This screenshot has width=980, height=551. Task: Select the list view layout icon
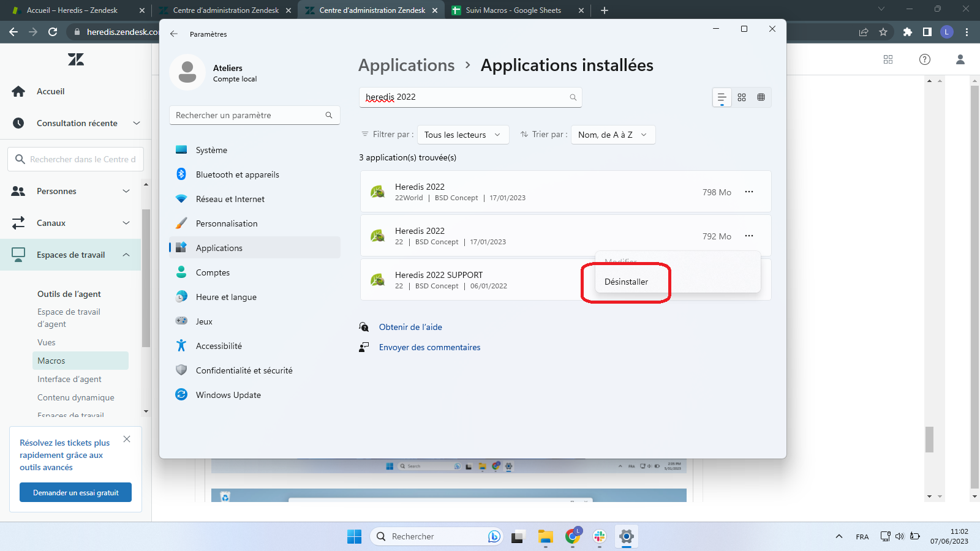tap(722, 97)
